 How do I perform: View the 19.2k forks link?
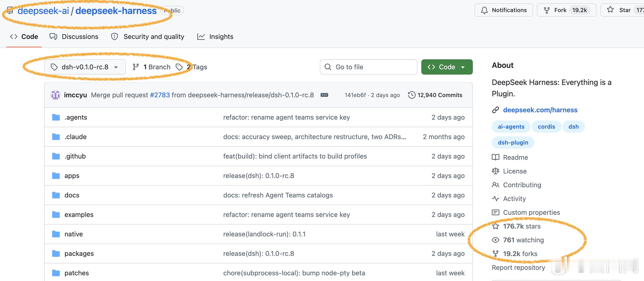515,254
